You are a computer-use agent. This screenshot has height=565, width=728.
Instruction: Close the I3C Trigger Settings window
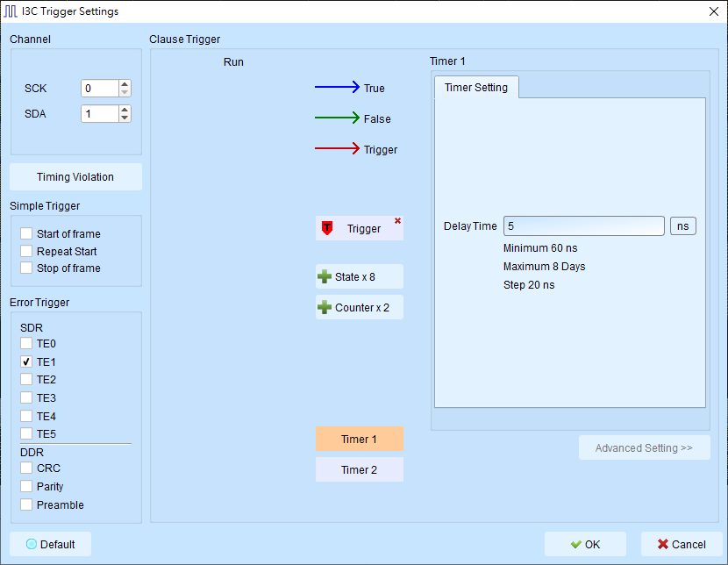pos(714,11)
